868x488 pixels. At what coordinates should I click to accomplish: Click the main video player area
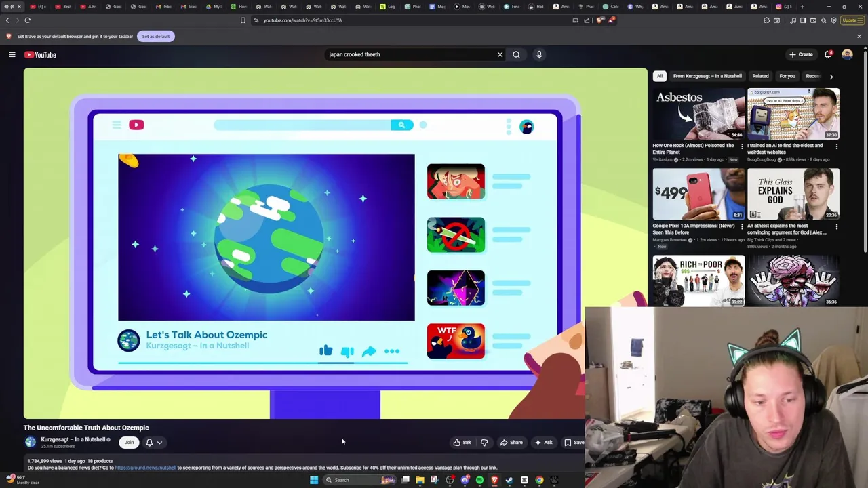(x=336, y=243)
